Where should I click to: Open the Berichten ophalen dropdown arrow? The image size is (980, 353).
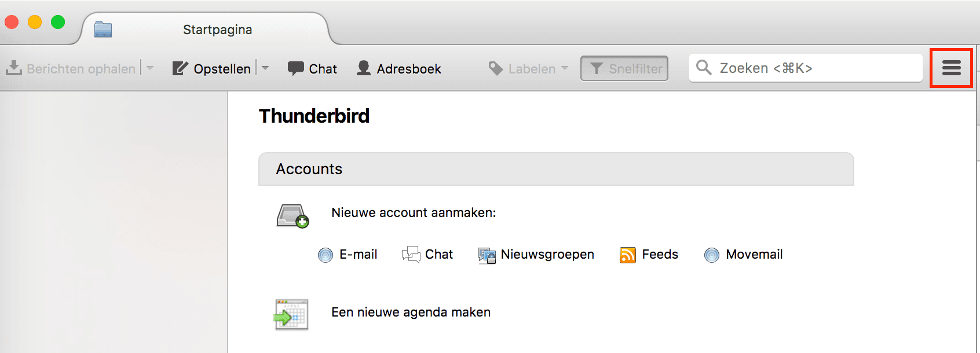[150, 68]
